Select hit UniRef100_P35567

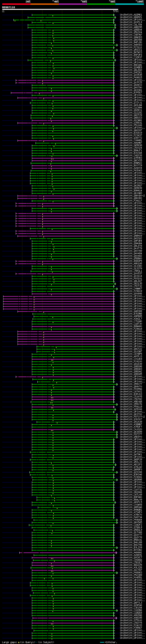pos(131,628)
